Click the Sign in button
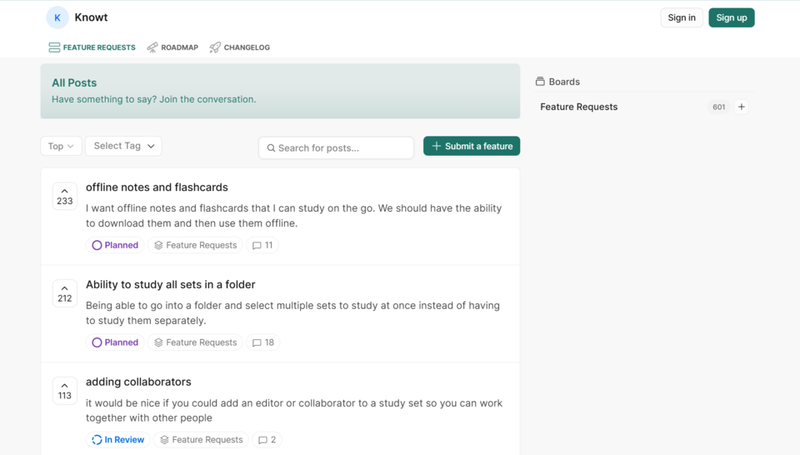 click(x=681, y=17)
